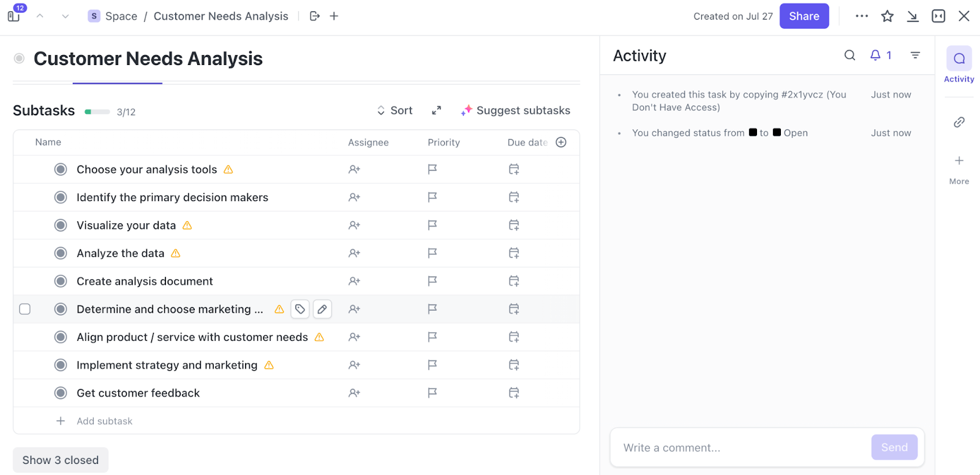Toggle status circle of Get customer feedback
This screenshot has width=980, height=475.
[61, 393]
